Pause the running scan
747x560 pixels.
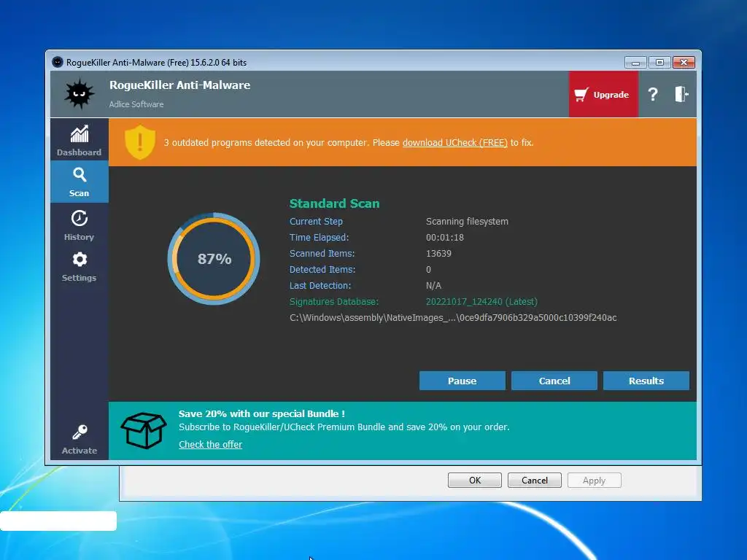point(462,381)
